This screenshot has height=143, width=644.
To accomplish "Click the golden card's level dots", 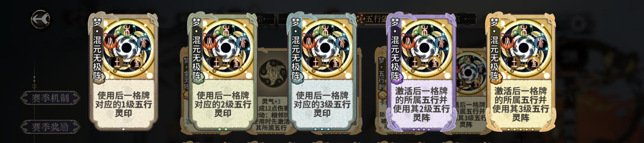I will click(x=520, y=129).
